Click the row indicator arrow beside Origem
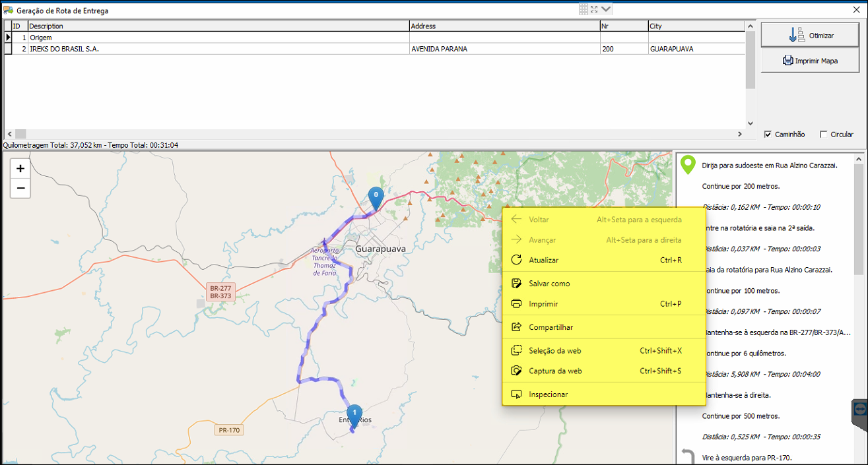 pos(8,38)
